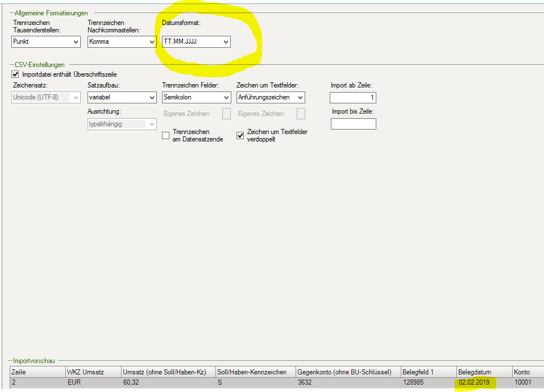Uncheck 'Zeichen um Textfelder verdoppelt' checkbox

click(x=240, y=136)
